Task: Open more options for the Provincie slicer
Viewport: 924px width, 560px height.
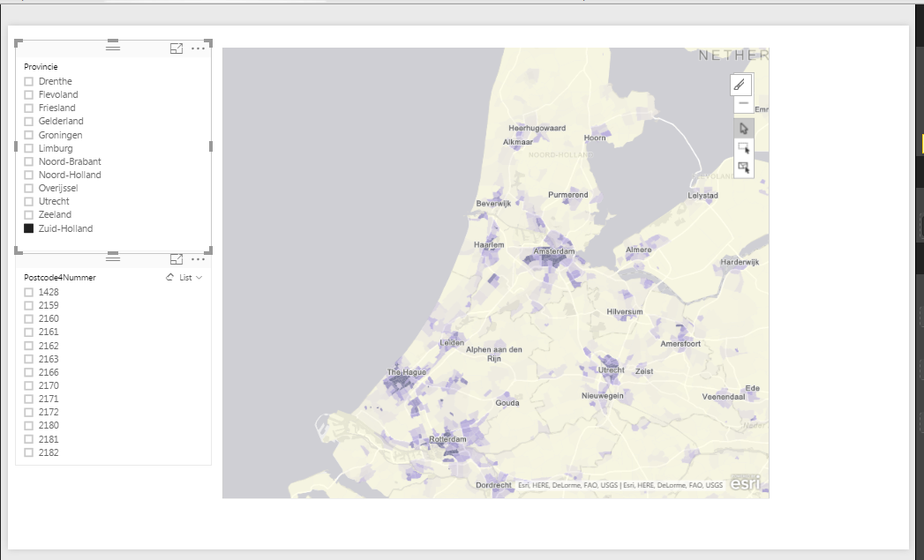Action: (198, 49)
